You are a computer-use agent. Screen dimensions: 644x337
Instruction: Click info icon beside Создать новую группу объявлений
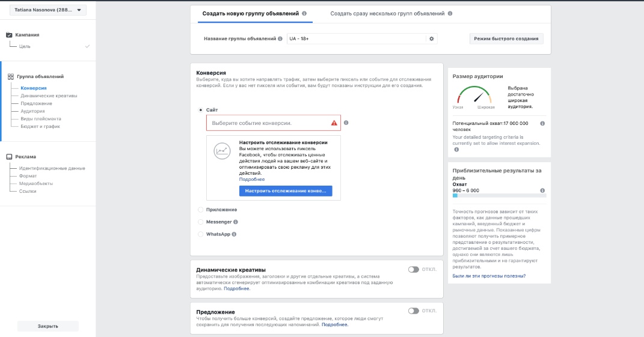[304, 14]
